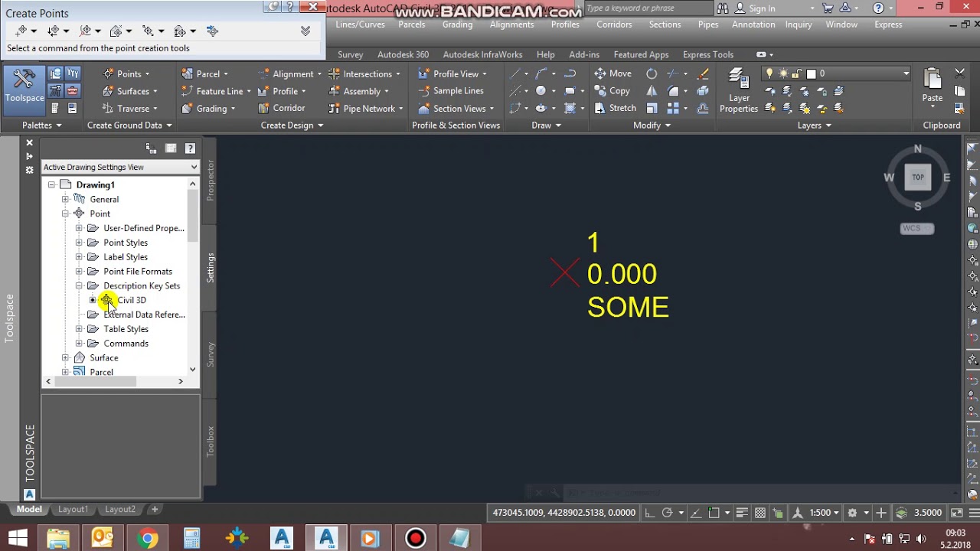Select the Stretch tool
The width and height of the screenshot is (980, 551).
[x=616, y=108]
